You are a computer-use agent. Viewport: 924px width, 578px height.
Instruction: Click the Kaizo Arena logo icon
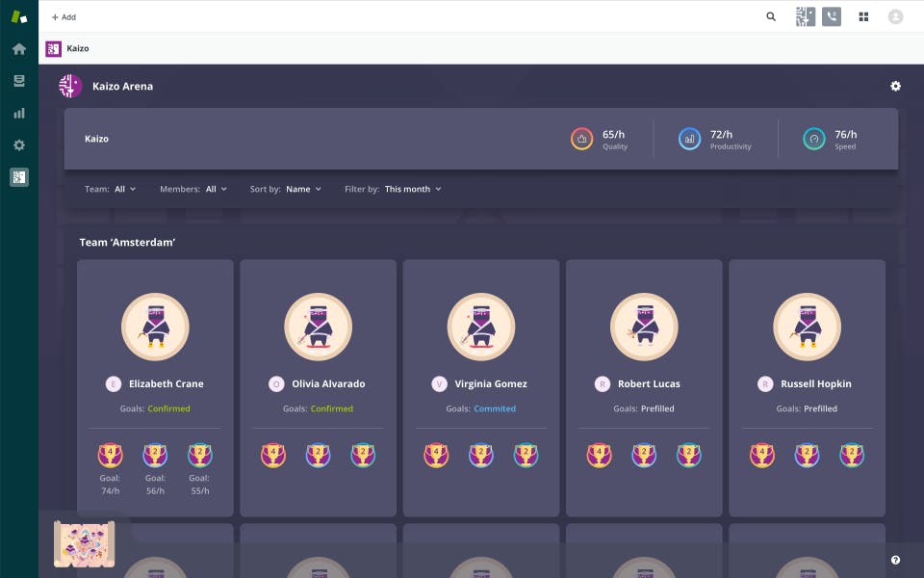coord(70,86)
